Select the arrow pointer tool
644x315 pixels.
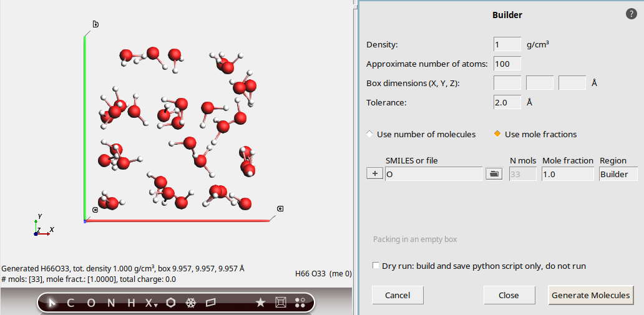pos(52,303)
